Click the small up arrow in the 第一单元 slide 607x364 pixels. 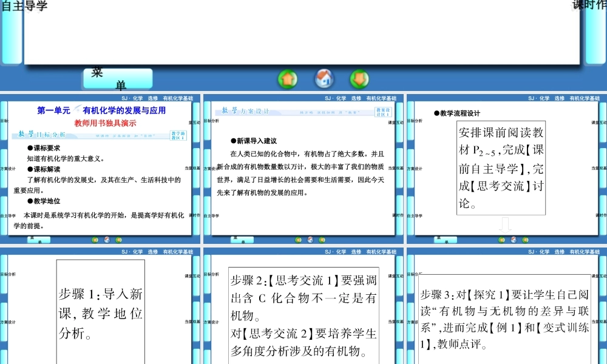tap(95, 240)
